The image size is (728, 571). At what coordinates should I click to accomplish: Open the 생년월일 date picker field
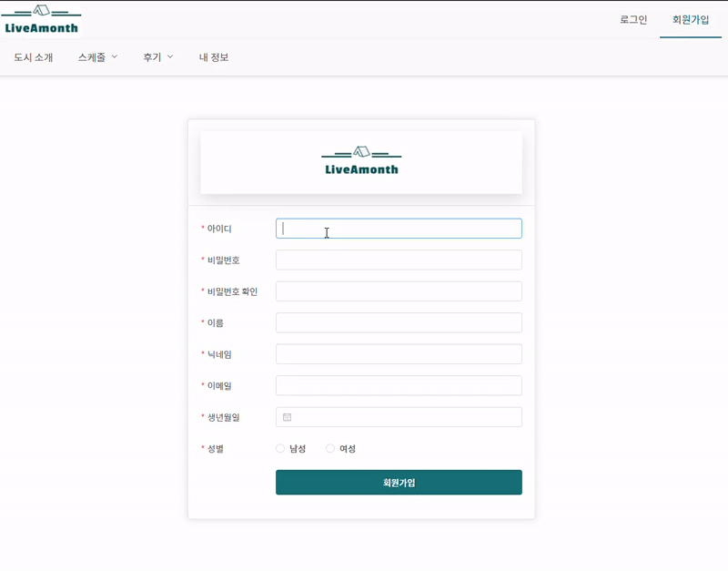(x=399, y=417)
